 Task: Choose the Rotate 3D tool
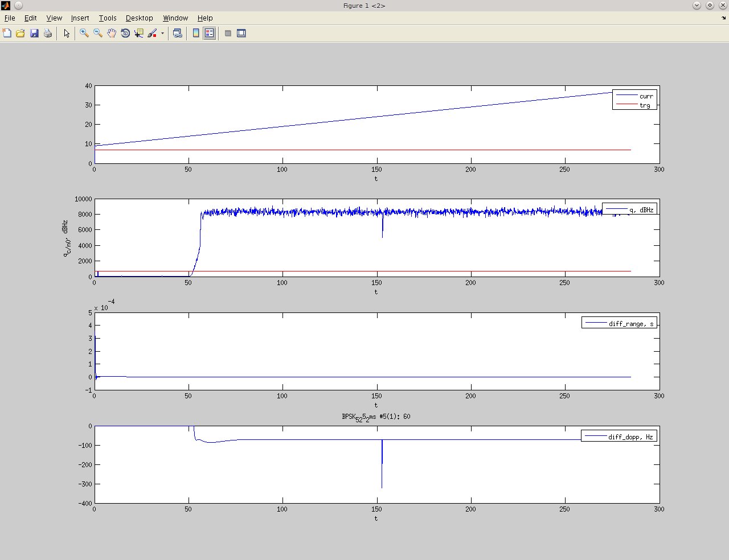click(x=125, y=34)
